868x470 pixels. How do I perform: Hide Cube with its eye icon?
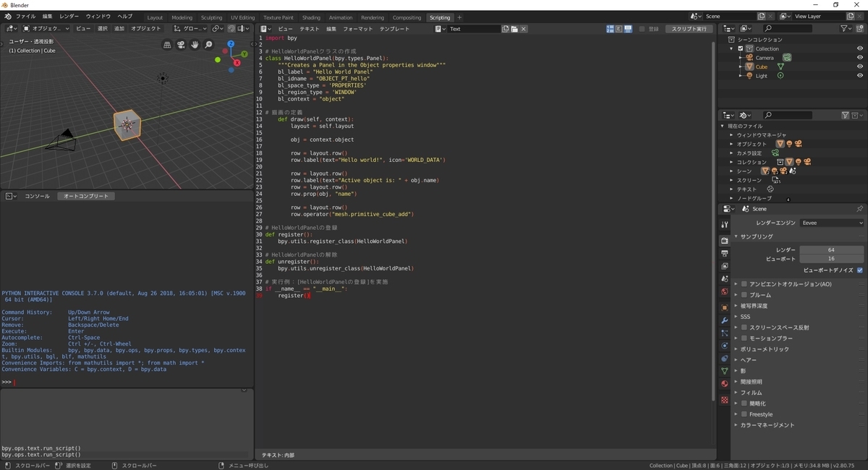coord(860,67)
